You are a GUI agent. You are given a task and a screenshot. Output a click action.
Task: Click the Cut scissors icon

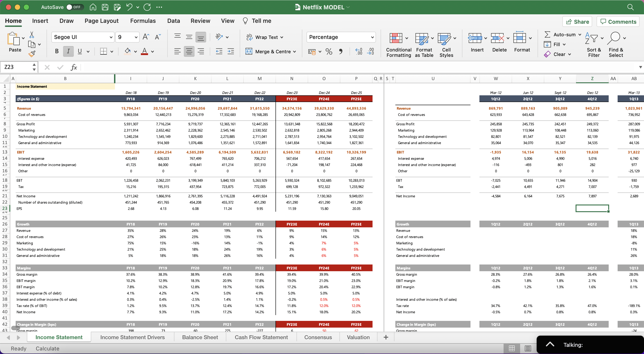click(x=32, y=34)
